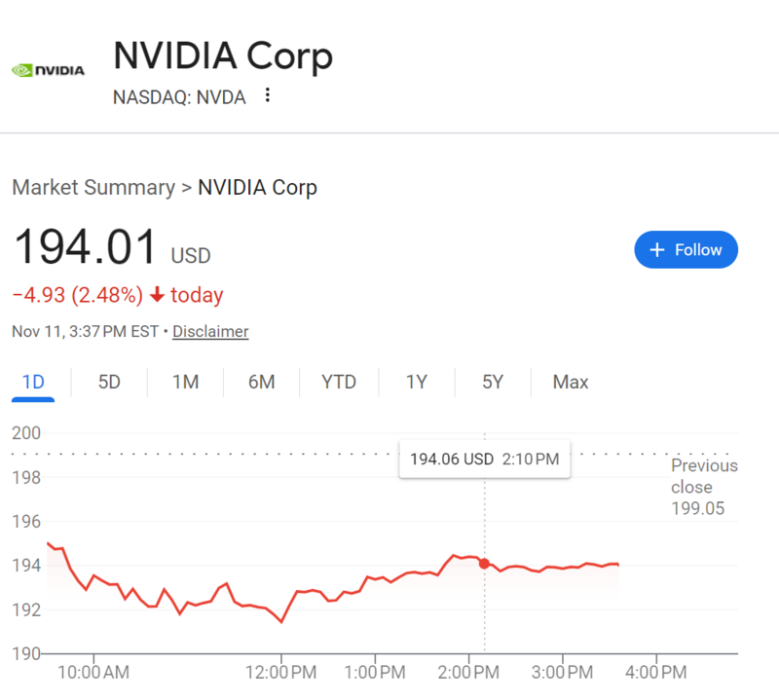View the YTD chart range
Image resolution: width=779 pixels, height=700 pixels.
(339, 382)
